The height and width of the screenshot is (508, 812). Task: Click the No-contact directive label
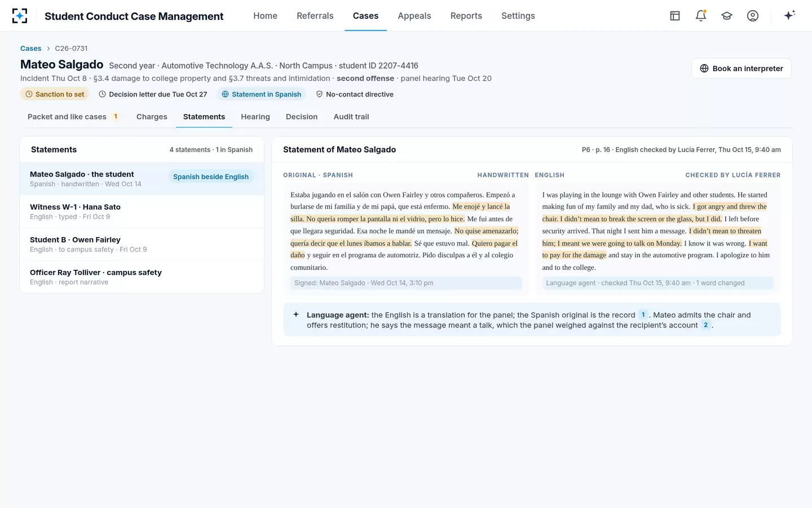[360, 94]
